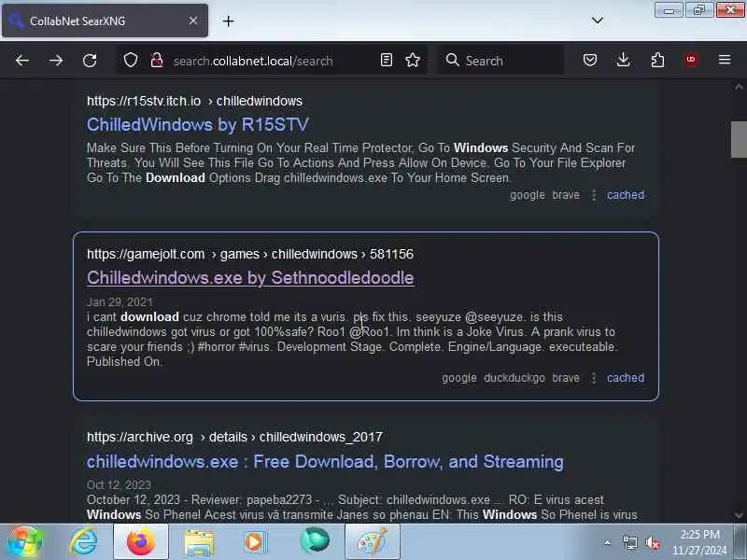Click the brave engine on itch.io result
The image size is (747, 560).
coord(566,195)
